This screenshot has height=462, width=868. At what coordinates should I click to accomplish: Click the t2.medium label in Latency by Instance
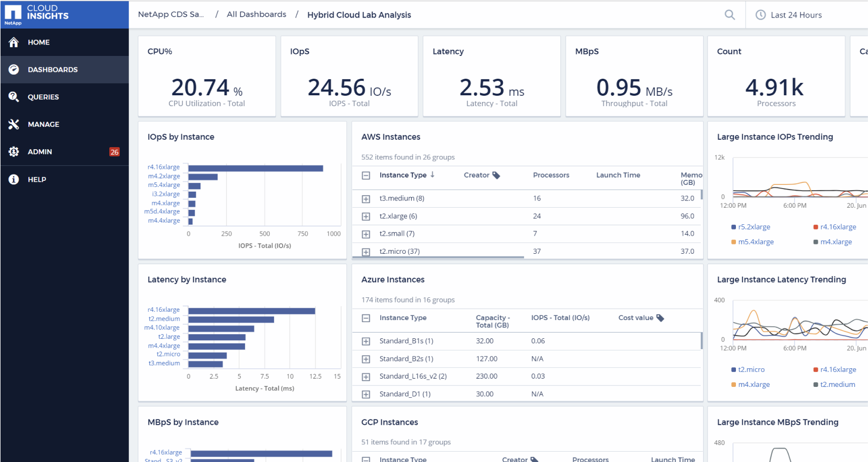click(x=164, y=319)
